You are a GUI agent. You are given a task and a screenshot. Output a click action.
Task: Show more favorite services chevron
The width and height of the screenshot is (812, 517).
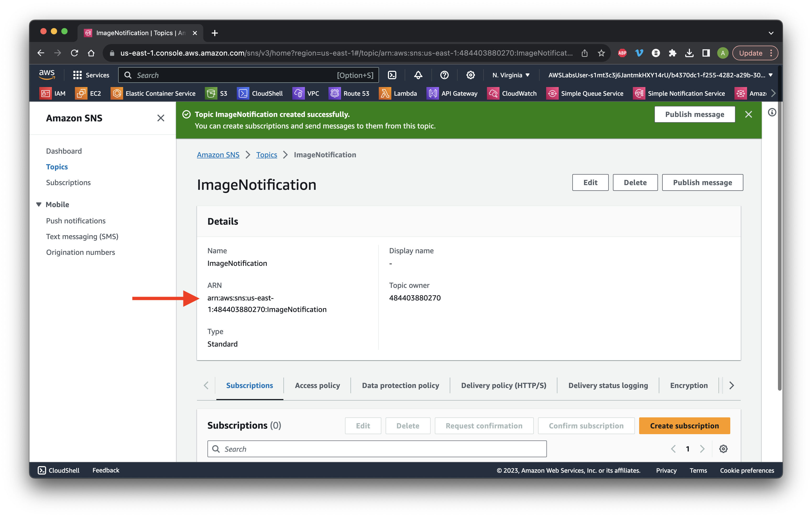coord(773,94)
